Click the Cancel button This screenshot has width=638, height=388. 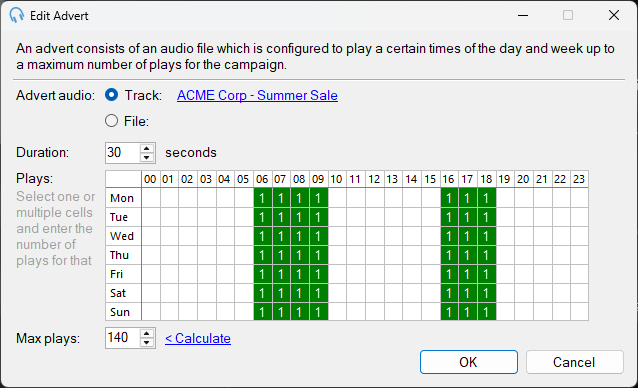pyautogui.click(x=574, y=362)
